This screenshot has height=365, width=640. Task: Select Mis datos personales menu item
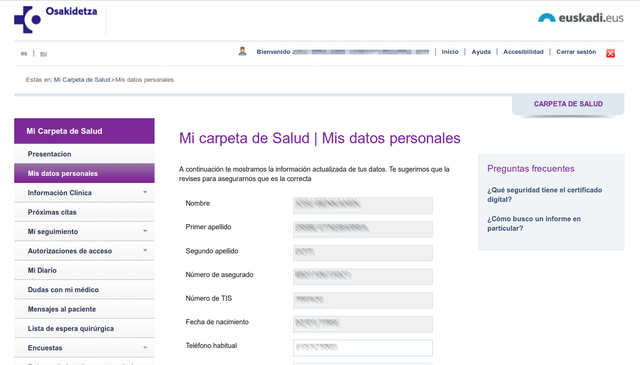pos(84,173)
